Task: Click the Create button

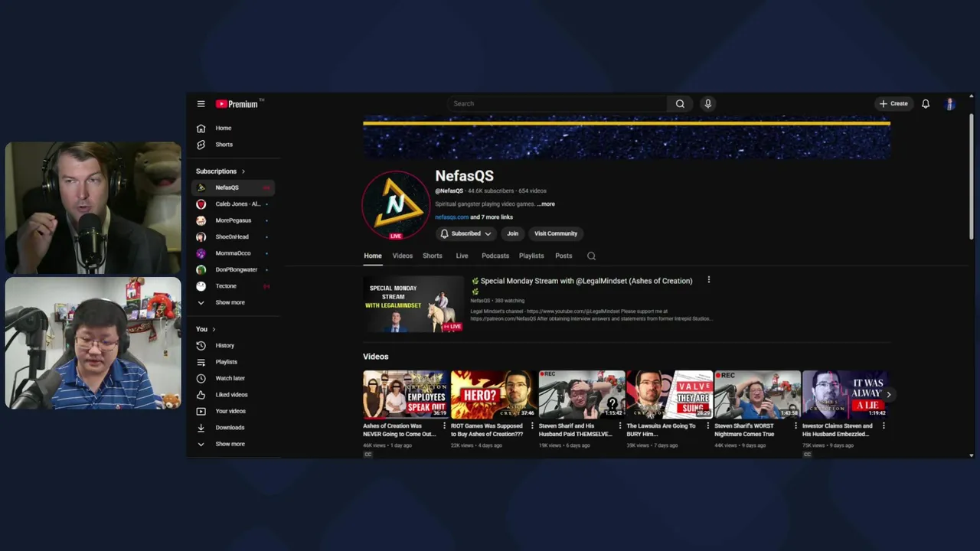Action: point(893,103)
